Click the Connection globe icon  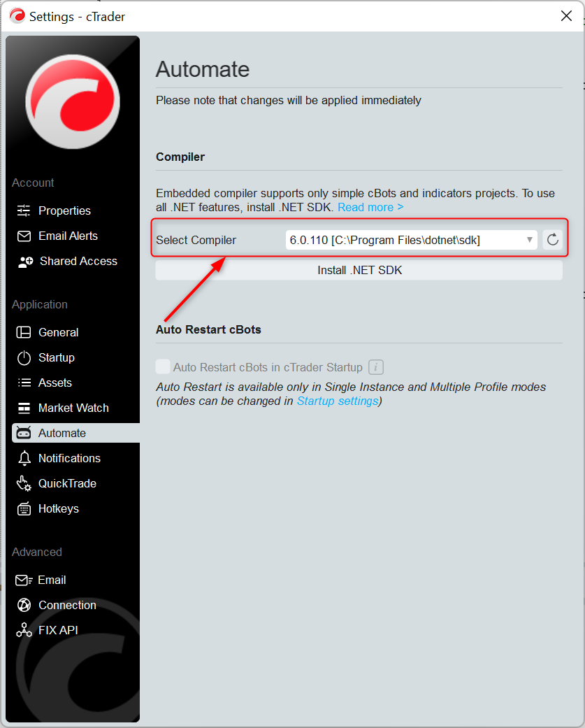(24, 605)
